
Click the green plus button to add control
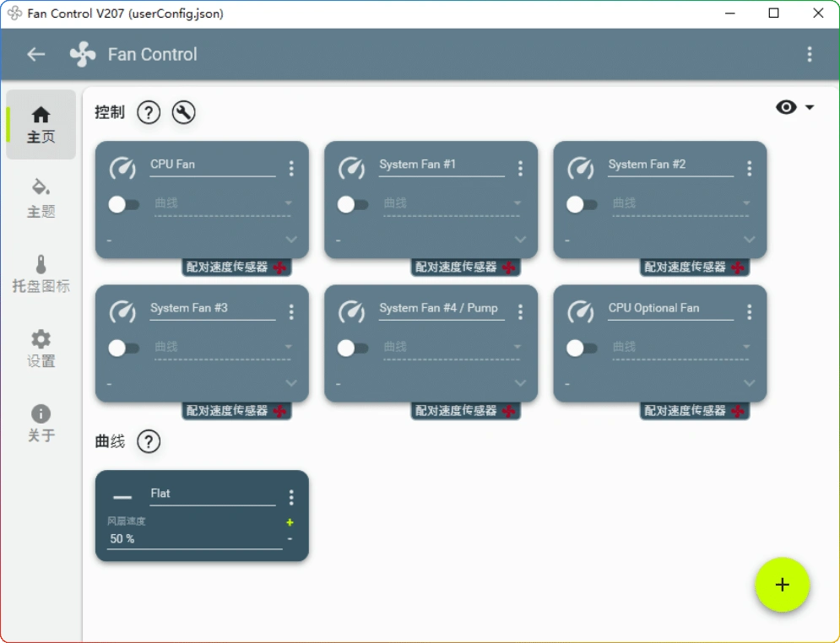click(x=782, y=584)
